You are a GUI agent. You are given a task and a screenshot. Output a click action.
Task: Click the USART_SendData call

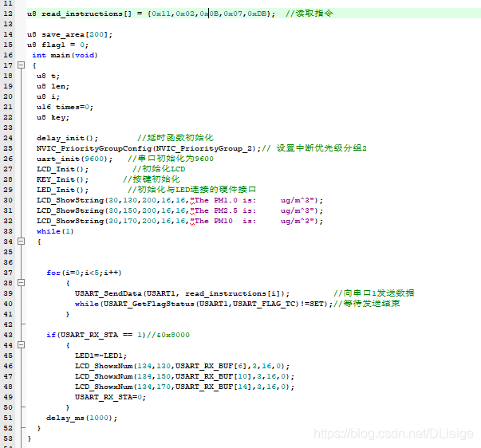(x=182, y=294)
